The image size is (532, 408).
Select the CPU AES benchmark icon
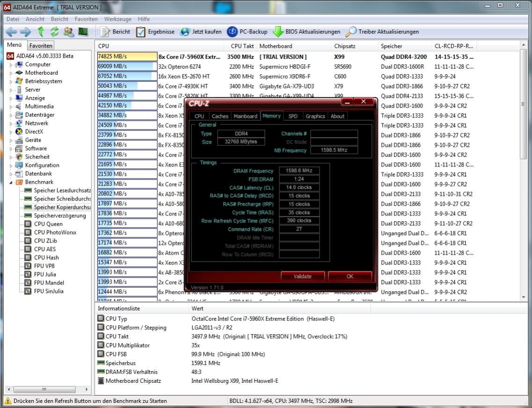28,249
